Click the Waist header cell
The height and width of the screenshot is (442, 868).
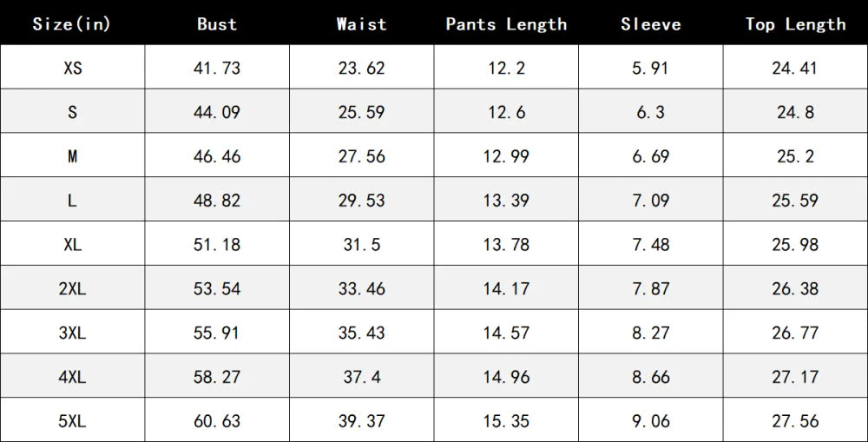361,24
